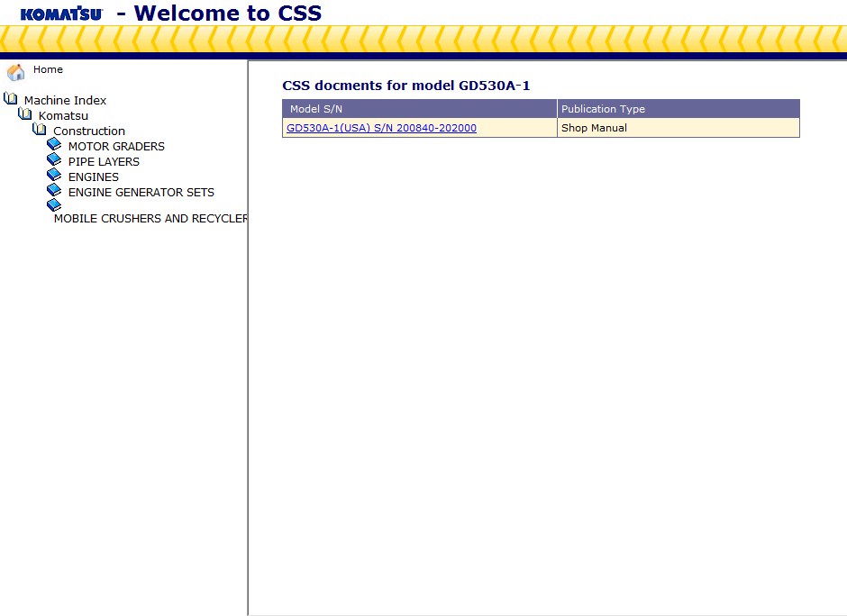Viewport: 847px width, 616px height.
Task: Open the PIPE LAYERS category
Action: [104, 161]
